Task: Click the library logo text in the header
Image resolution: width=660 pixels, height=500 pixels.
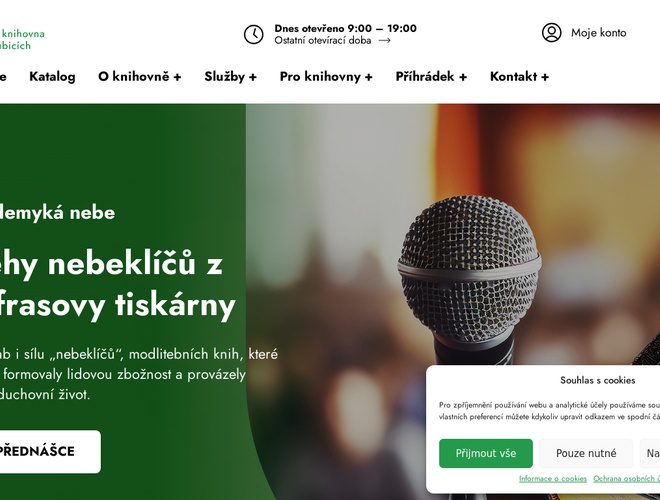Action: [x=22, y=39]
